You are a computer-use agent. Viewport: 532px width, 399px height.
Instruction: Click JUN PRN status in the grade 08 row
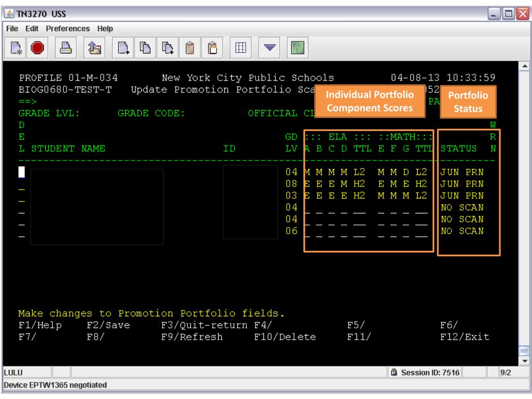pos(462,184)
